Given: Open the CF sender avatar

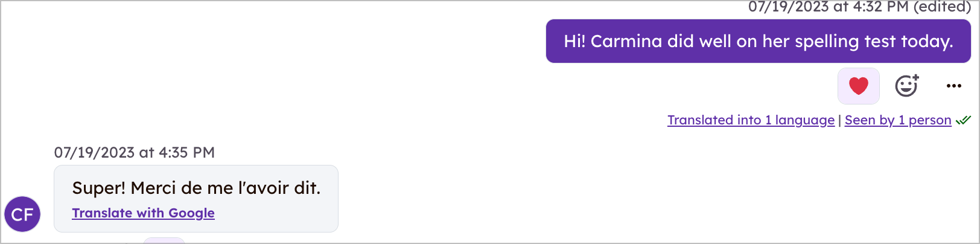Looking at the screenshot, I should tap(22, 214).
